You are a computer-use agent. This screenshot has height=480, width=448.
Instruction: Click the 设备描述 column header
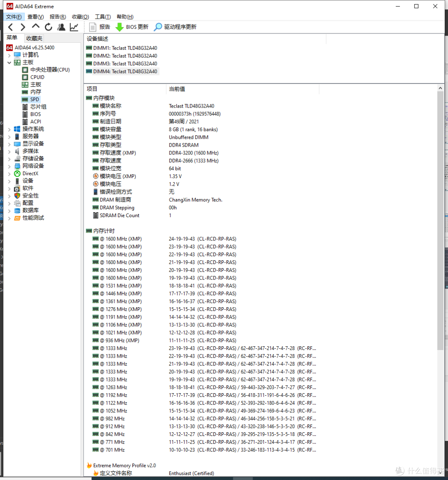205,39
